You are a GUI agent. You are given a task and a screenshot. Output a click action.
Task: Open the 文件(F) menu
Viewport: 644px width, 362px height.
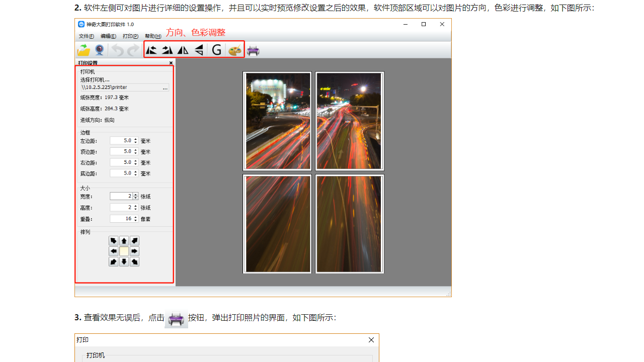click(x=87, y=36)
